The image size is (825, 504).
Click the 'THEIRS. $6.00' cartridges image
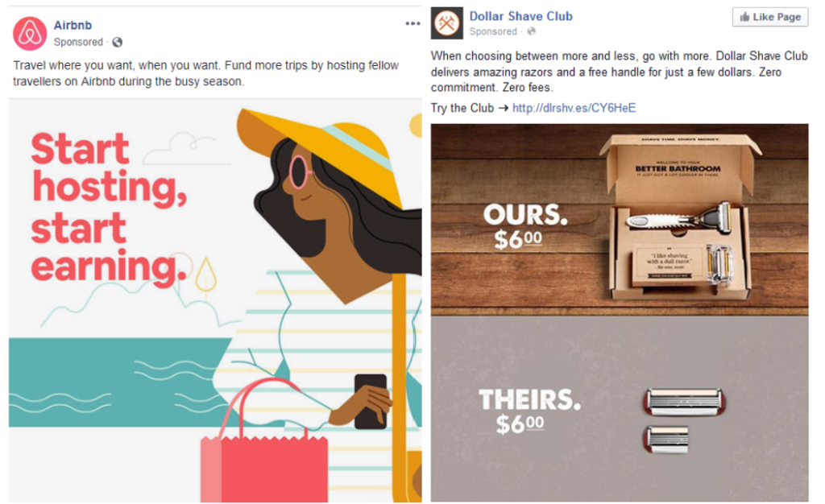click(x=620, y=409)
